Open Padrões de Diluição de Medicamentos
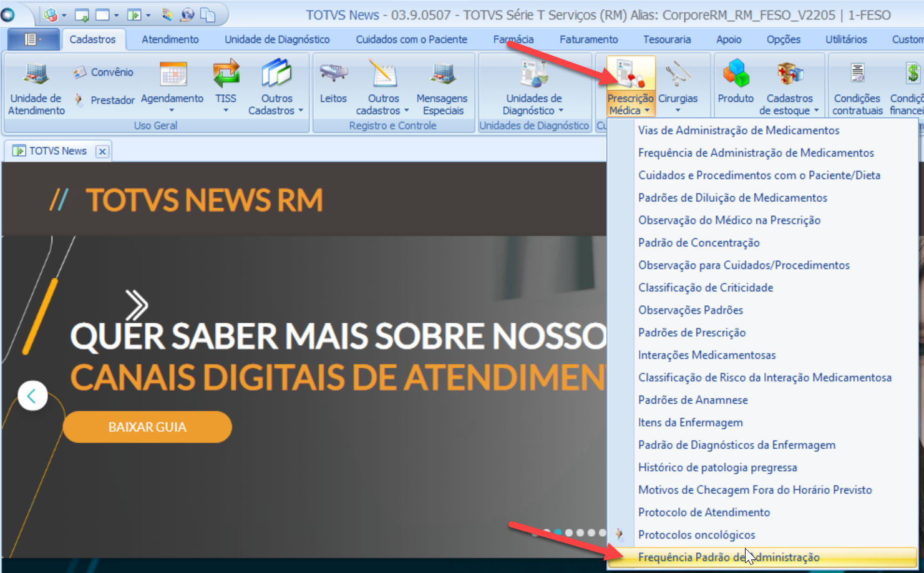The height and width of the screenshot is (573, 924). click(762, 198)
